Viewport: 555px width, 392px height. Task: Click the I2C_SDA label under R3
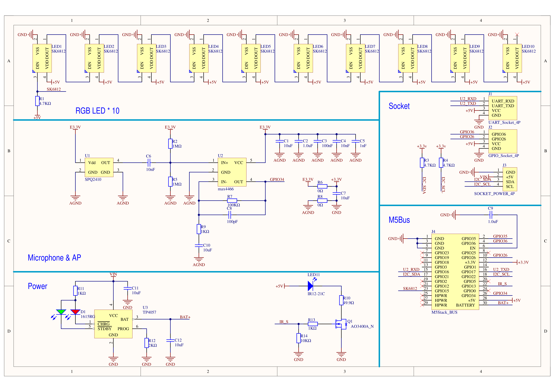(424, 185)
